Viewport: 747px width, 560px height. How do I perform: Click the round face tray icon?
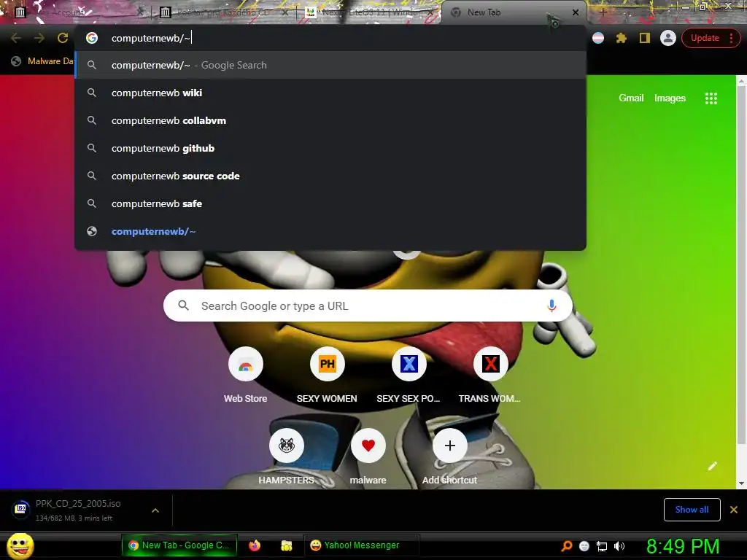click(x=584, y=546)
